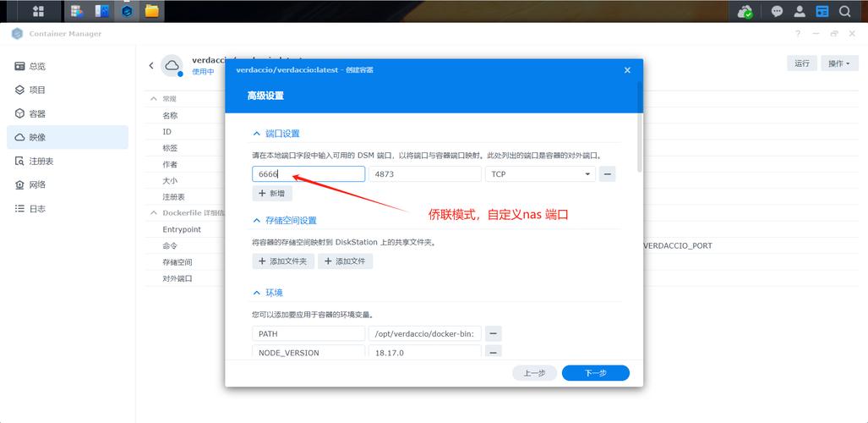The width and height of the screenshot is (868, 423).
Task: Click the 运行 button
Action: coord(802,63)
